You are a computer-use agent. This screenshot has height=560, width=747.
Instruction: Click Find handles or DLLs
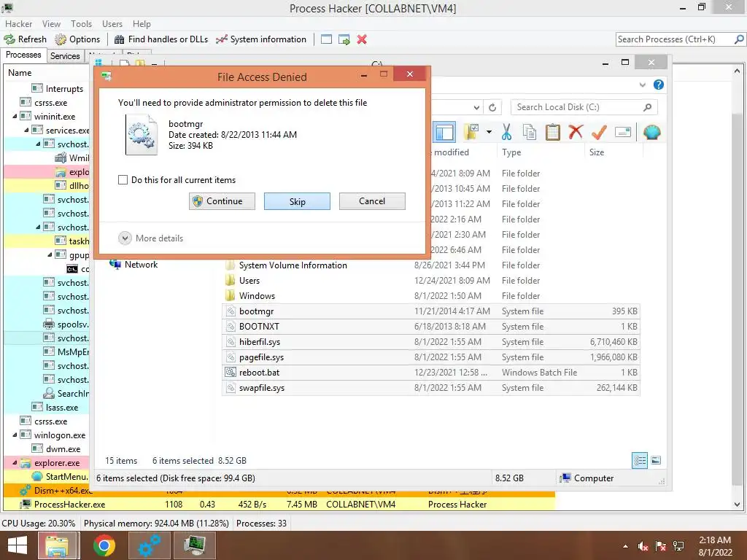pyautogui.click(x=161, y=39)
